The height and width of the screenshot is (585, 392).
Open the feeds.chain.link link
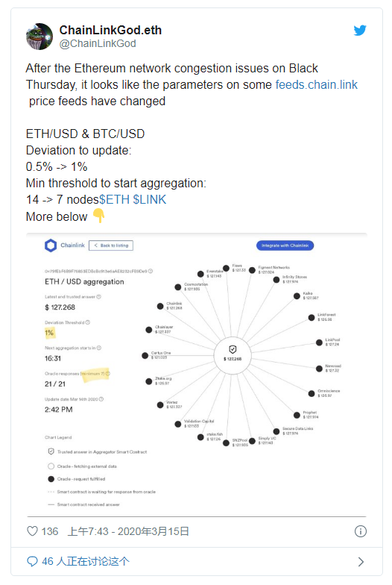tap(316, 85)
